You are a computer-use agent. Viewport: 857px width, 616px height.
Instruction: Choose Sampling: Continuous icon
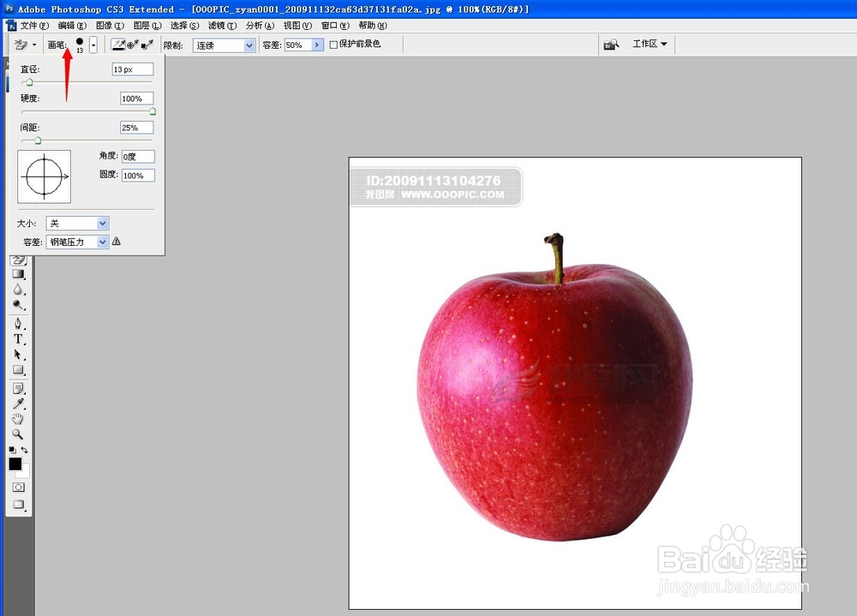click(x=118, y=45)
